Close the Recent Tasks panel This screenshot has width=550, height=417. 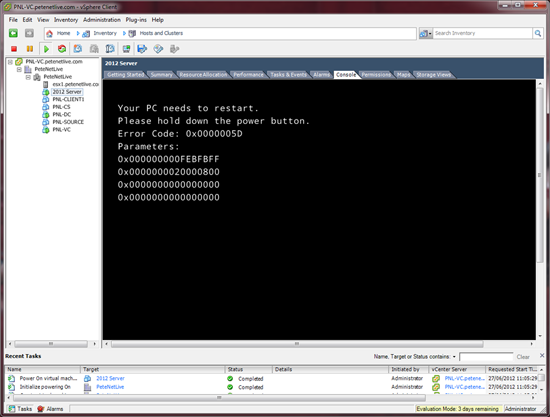(x=542, y=356)
